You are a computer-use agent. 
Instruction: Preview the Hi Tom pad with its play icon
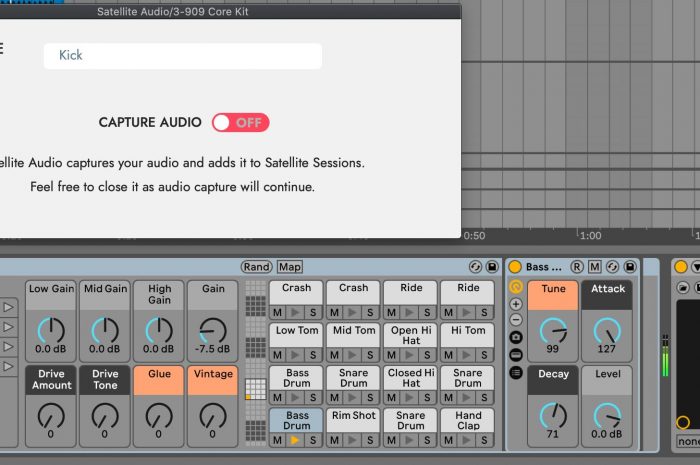(x=467, y=355)
